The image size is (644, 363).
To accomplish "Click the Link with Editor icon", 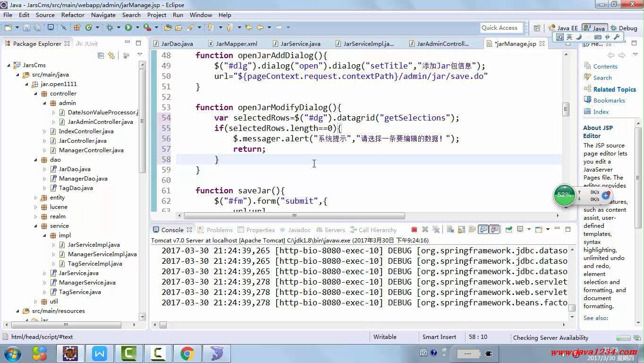I will click(111, 55).
